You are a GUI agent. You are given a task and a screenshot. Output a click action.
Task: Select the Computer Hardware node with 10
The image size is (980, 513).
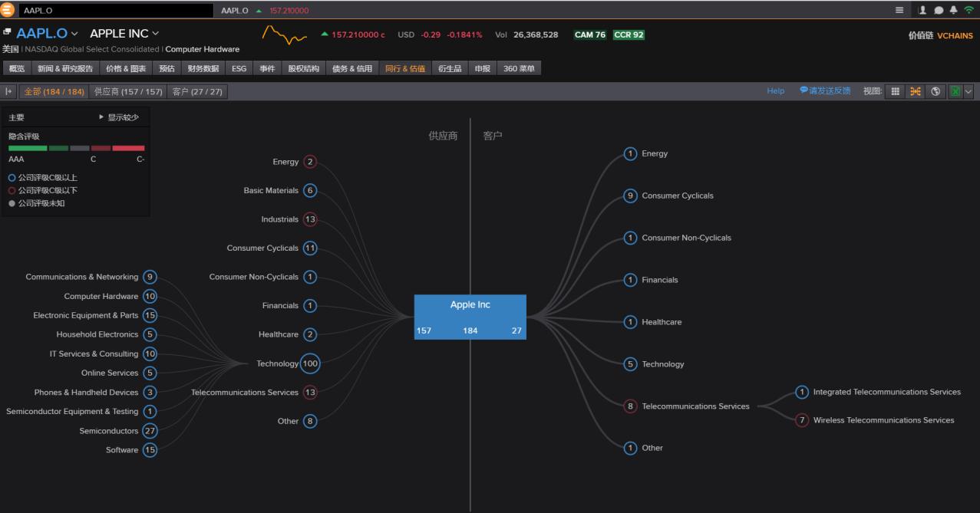click(150, 296)
